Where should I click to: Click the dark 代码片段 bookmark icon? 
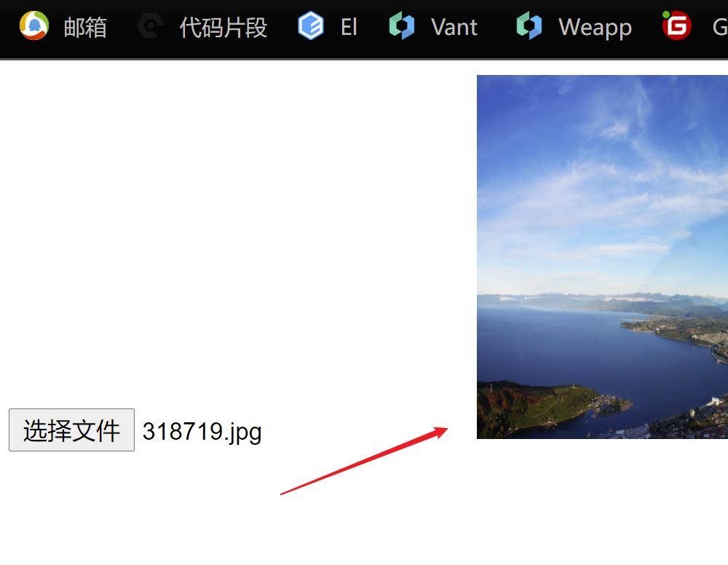[151, 25]
